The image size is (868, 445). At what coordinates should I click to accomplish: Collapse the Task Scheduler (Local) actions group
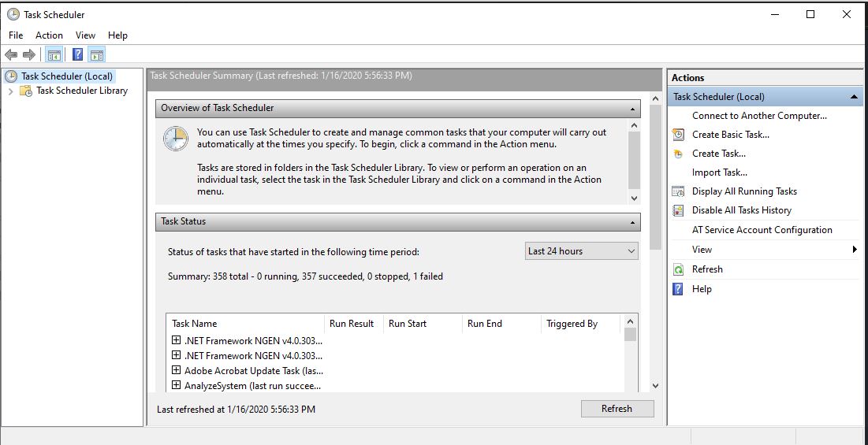pos(854,97)
